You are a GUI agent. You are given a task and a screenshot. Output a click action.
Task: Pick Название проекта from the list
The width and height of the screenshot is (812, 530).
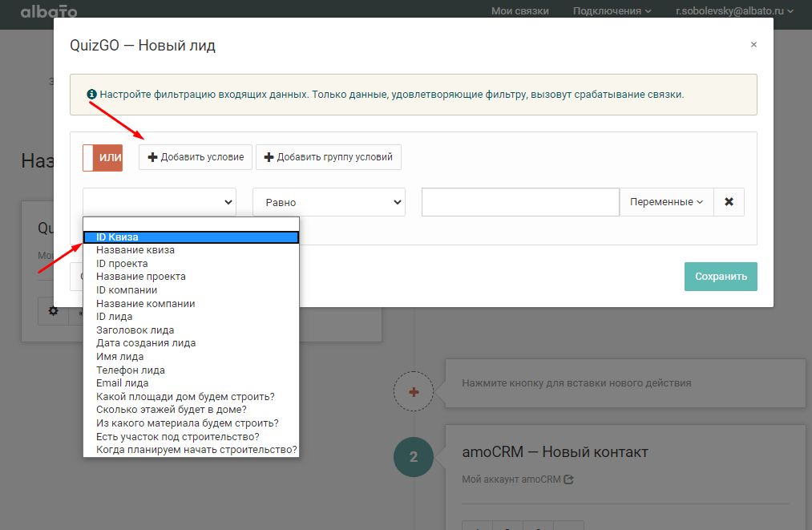(x=141, y=277)
